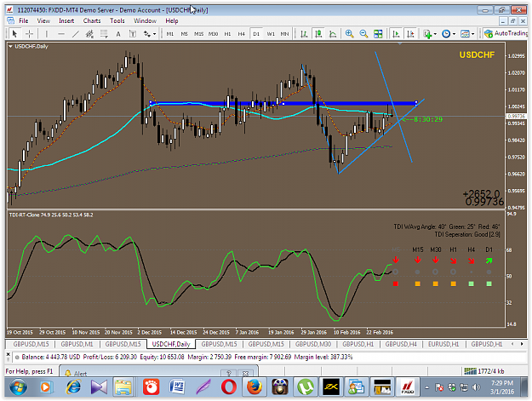Tile chart windows
Screen dimensions: 532x401
pos(378,33)
